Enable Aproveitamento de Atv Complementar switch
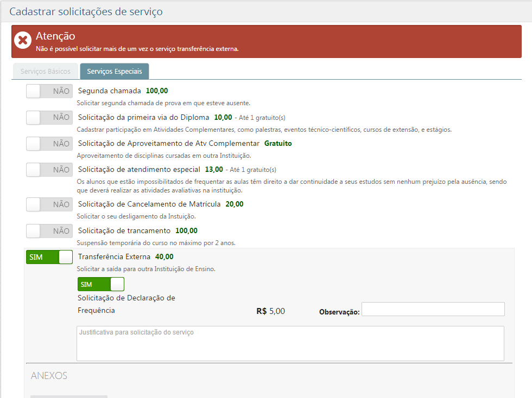The height and width of the screenshot is (398, 532). [49, 144]
